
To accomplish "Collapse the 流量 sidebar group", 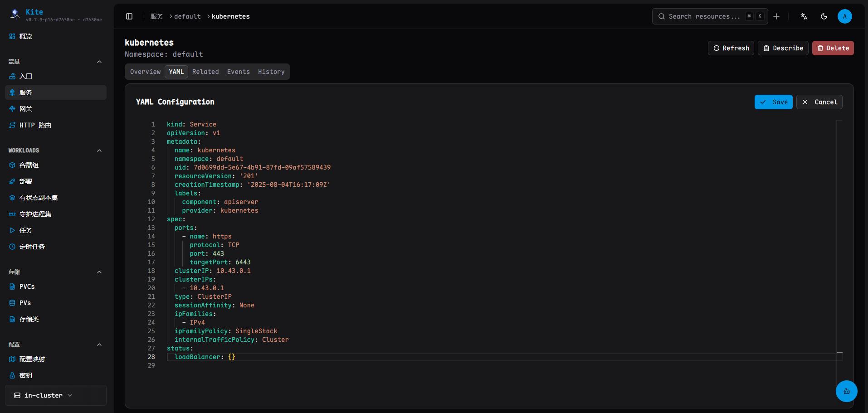I will click(x=99, y=62).
